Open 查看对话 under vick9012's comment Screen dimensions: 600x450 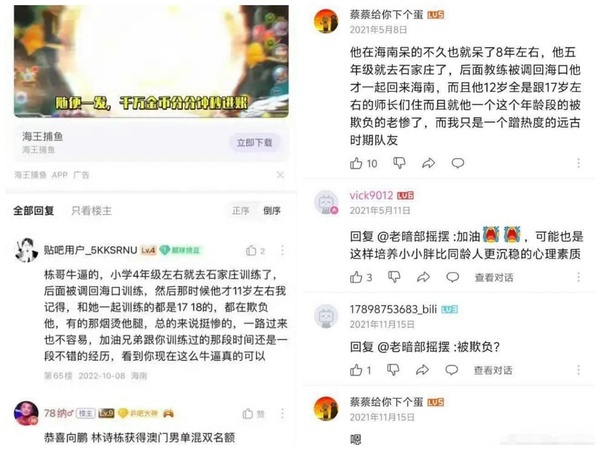tap(494, 277)
